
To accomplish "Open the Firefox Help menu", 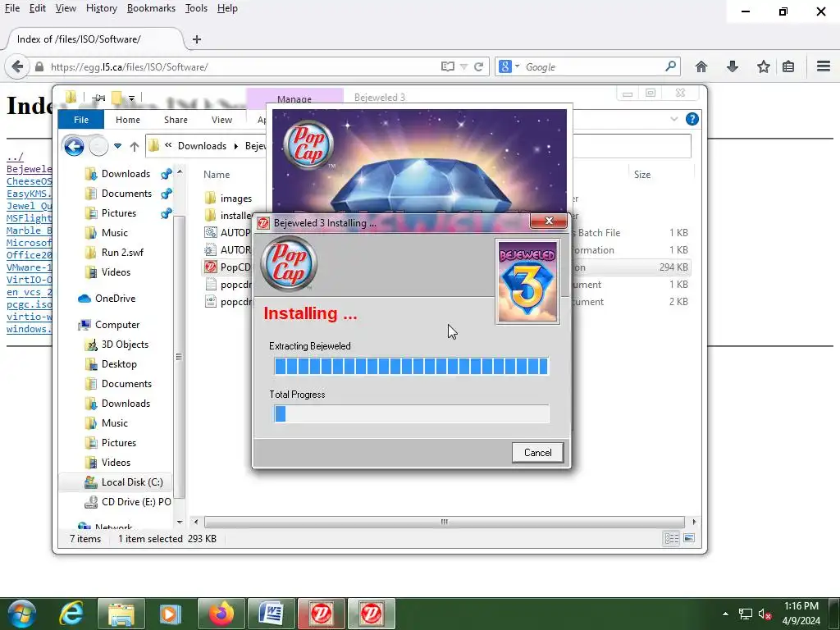I will [227, 8].
